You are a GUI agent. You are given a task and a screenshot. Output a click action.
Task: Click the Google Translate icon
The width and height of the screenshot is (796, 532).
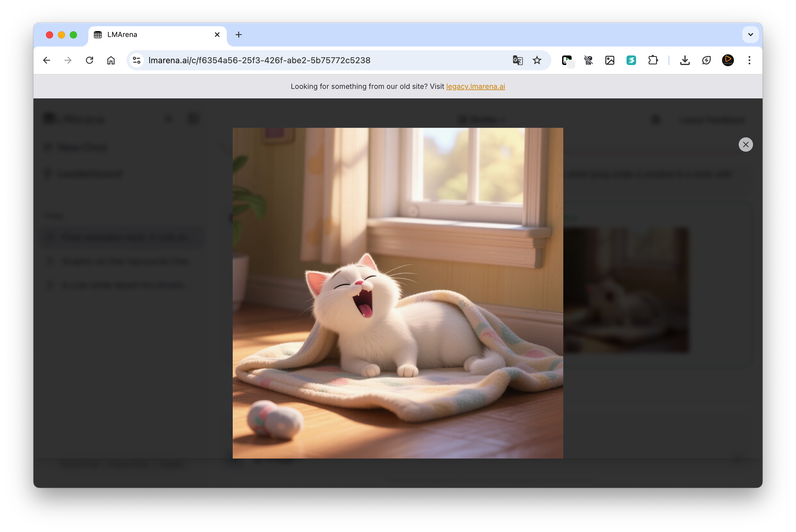pos(517,61)
